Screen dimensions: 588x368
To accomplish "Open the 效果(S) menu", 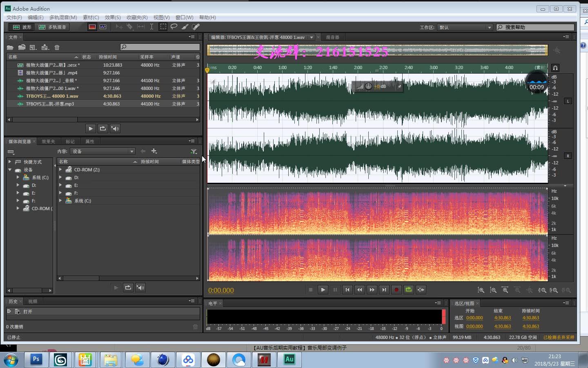I will pos(113,18).
